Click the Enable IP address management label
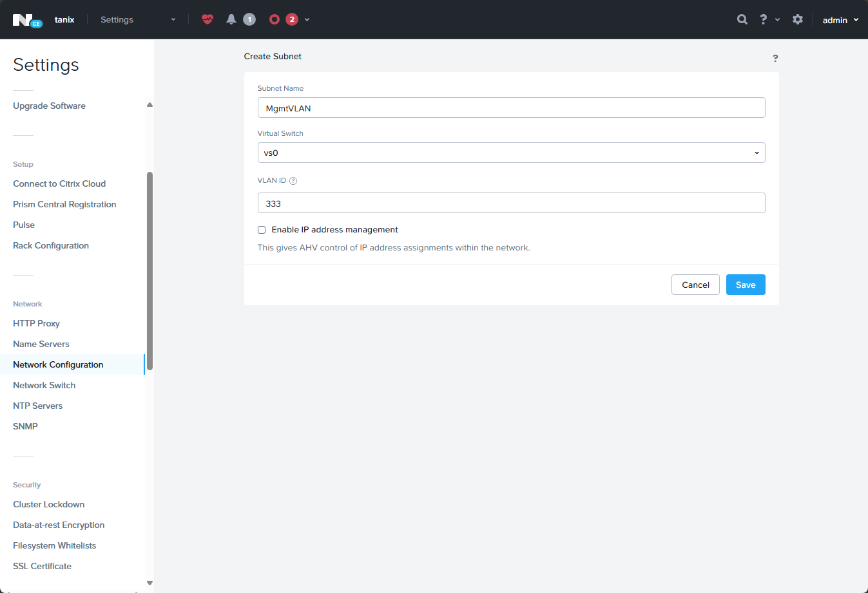This screenshot has width=868, height=593. click(x=334, y=230)
